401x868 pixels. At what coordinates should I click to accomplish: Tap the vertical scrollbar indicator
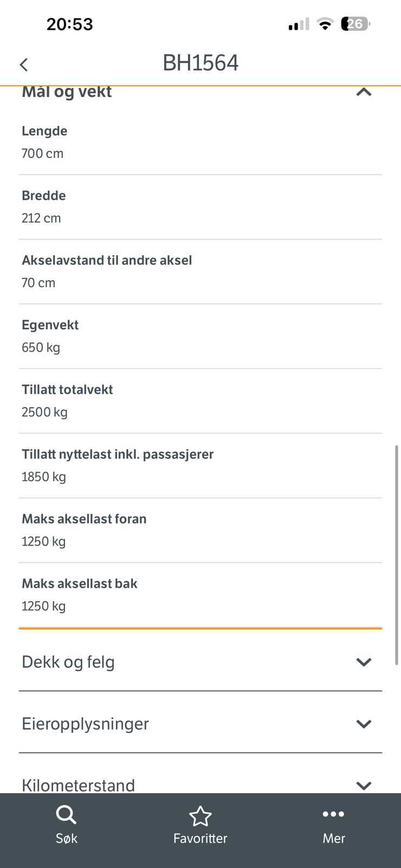point(397,553)
